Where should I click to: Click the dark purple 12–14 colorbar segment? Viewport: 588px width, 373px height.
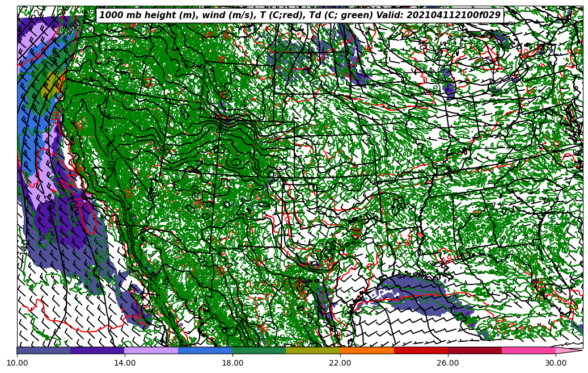[98, 350]
